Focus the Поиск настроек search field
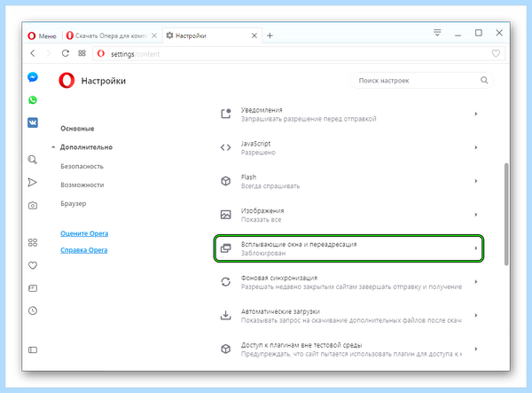 click(x=421, y=81)
